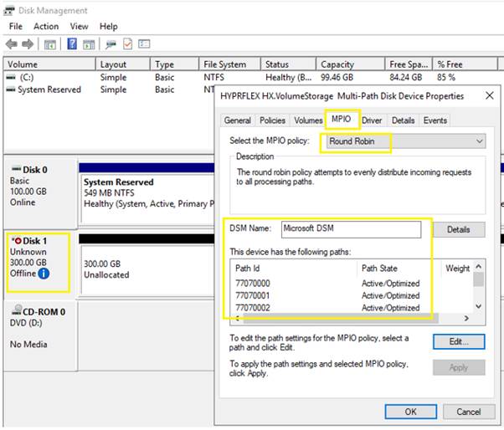Click the (C:) volume drive icon
Screen dimensions: 504x430
coord(11,78)
